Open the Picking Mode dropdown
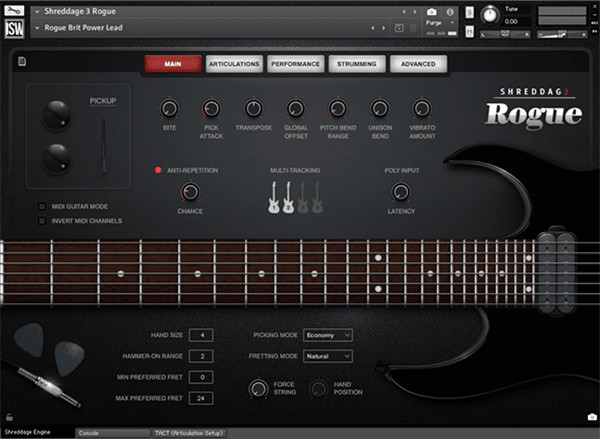 [x=328, y=334]
